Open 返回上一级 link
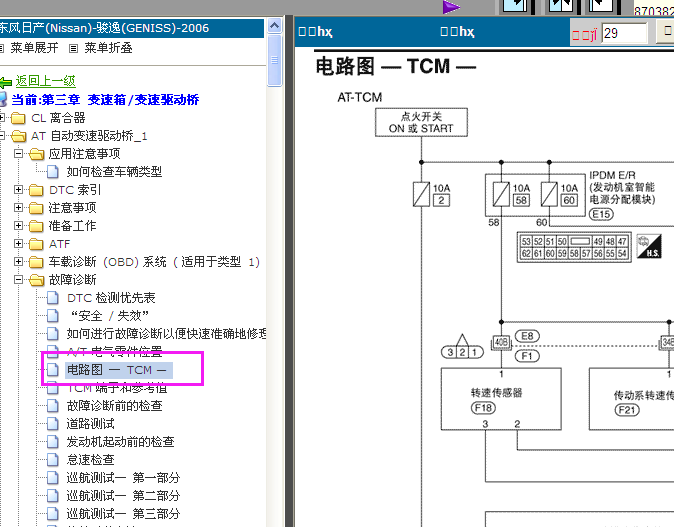Screen dimensions: 674x527 coord(46,81)
